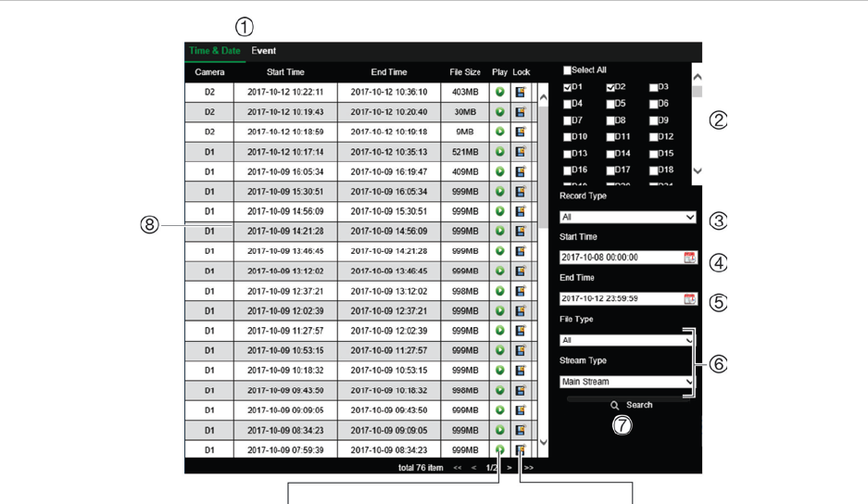Screen dimensions: 868x504
Task: Select the cell 2017-10-12 10:36:10
Action: coord(389,92)
